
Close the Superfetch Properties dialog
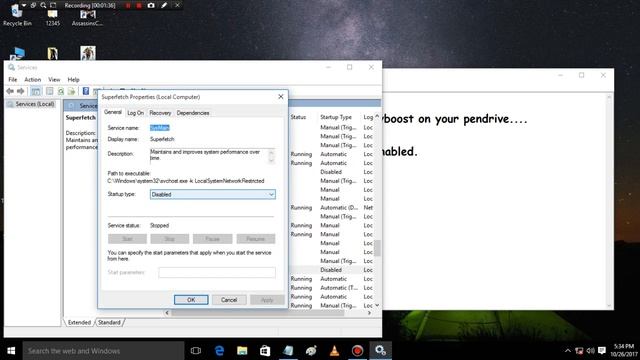click(280, 97)
